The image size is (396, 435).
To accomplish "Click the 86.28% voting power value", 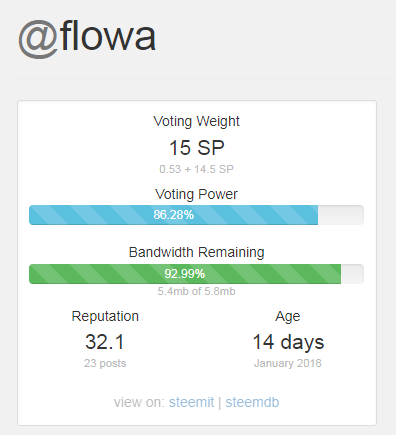I will click(173, 215).
